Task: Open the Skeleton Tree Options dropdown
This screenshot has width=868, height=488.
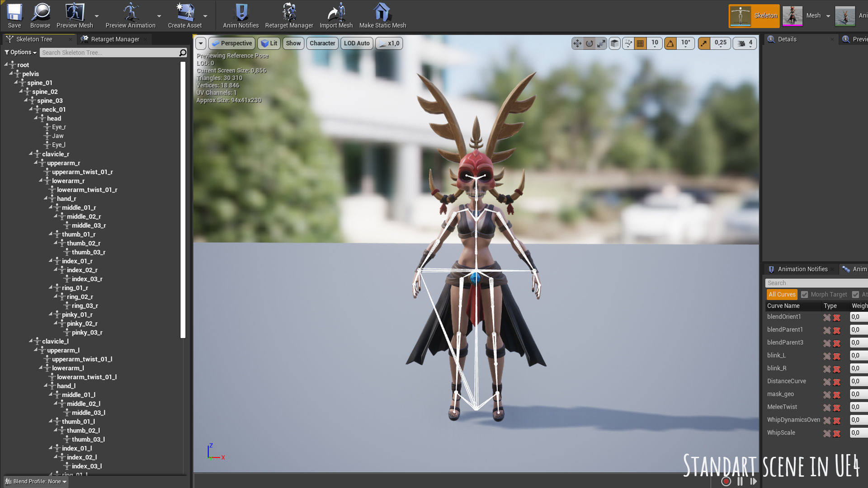Action: point(20,52)
